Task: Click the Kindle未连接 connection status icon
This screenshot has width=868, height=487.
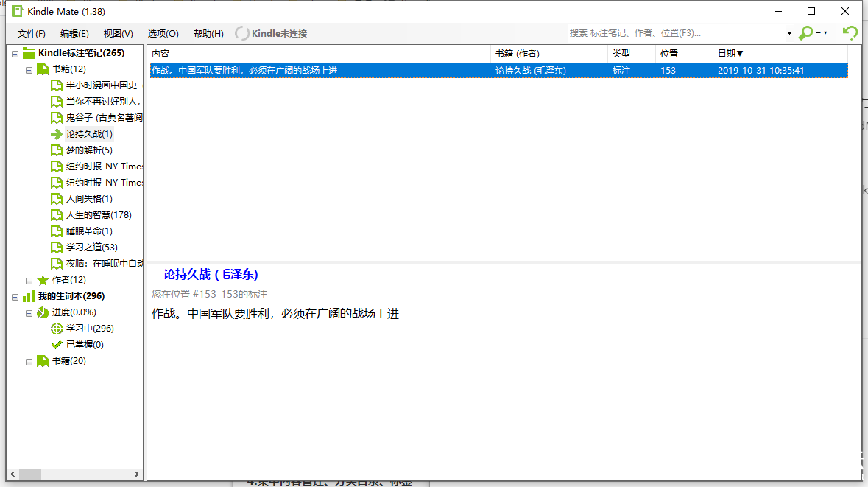Action: pyautogui.click(x=242, y=33)
